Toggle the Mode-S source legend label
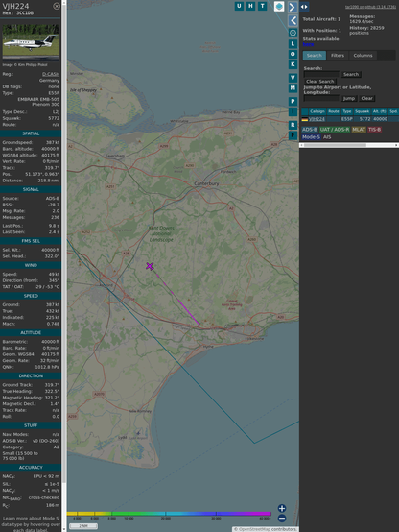Image resolution: width=399 pixels, height=532 pixels. point(311,137)
